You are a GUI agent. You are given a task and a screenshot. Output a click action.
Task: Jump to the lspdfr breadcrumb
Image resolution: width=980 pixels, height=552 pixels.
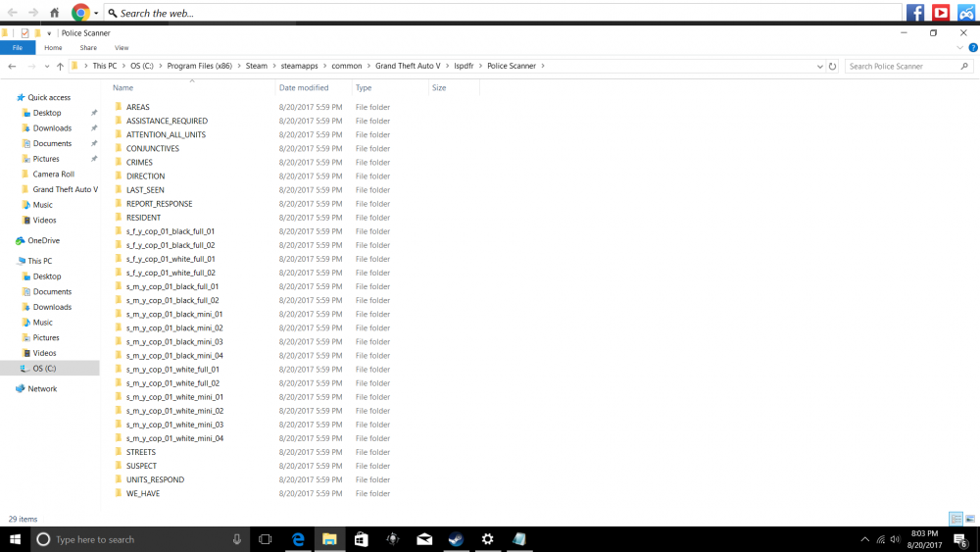[464, 66]
